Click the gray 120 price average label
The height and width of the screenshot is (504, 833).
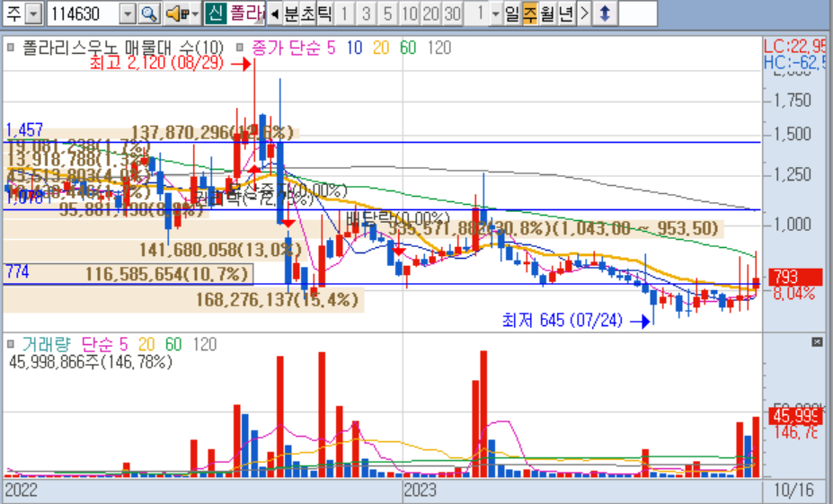439,48
